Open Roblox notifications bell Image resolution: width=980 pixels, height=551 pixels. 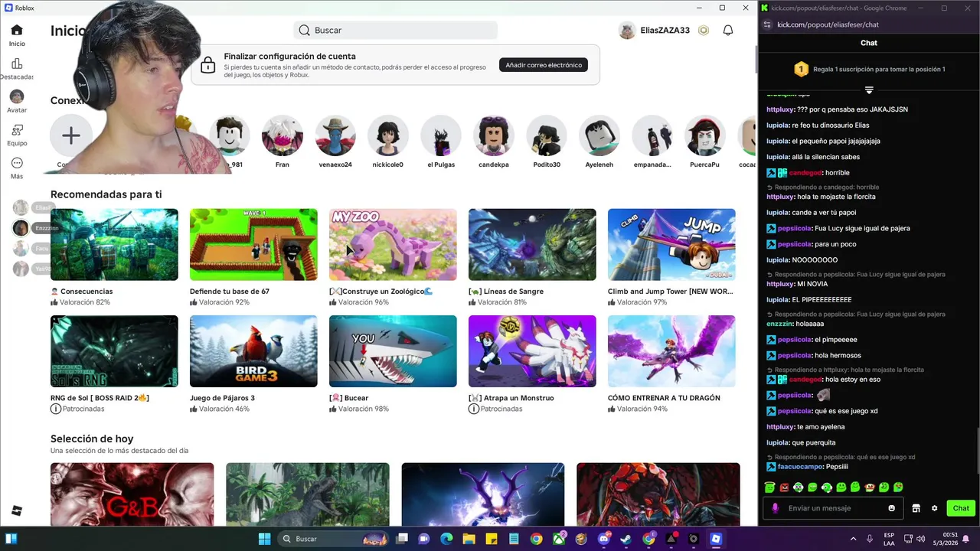click(728, 30)
